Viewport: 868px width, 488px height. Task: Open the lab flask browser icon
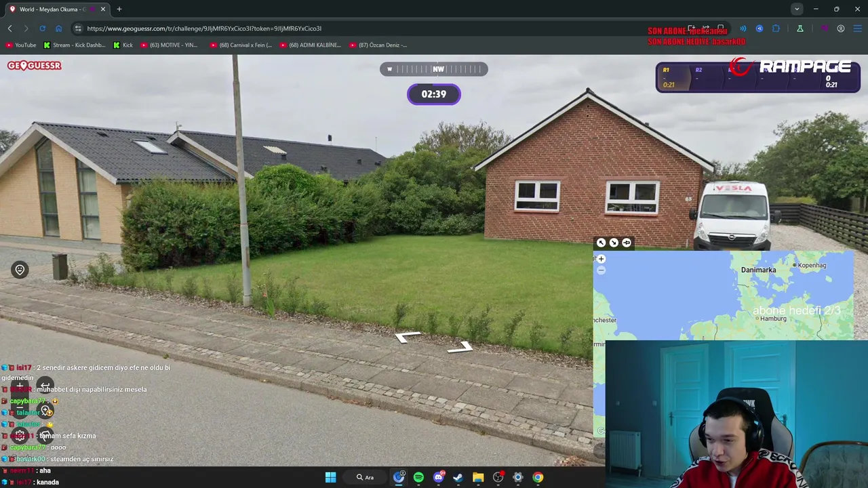point(800,28)
